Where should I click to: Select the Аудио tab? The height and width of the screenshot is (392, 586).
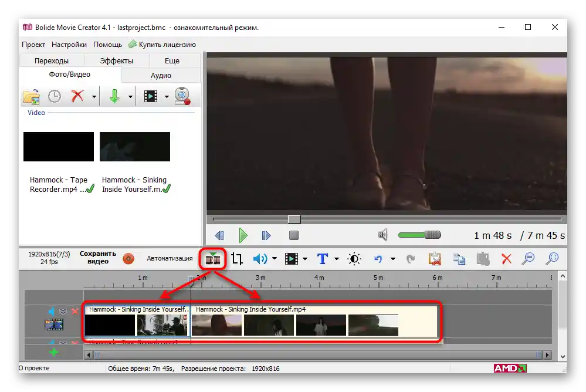point(161,75)
